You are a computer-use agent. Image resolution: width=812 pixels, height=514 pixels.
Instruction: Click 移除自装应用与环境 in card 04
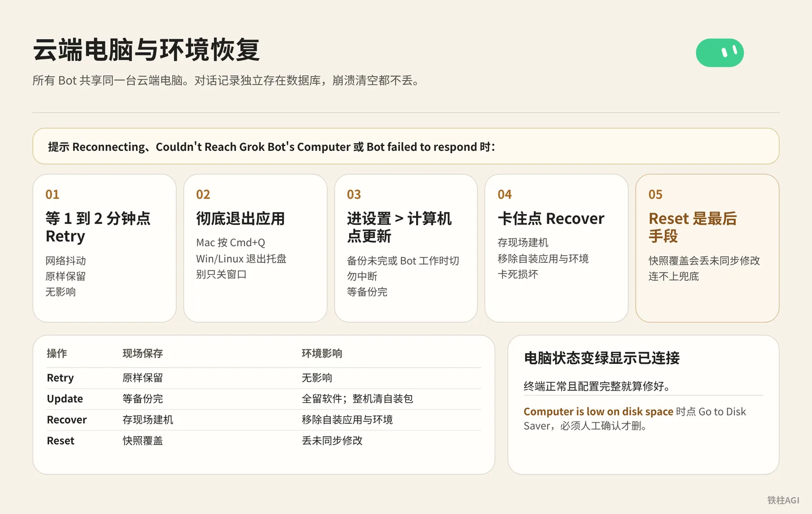[x=544, y=259]
